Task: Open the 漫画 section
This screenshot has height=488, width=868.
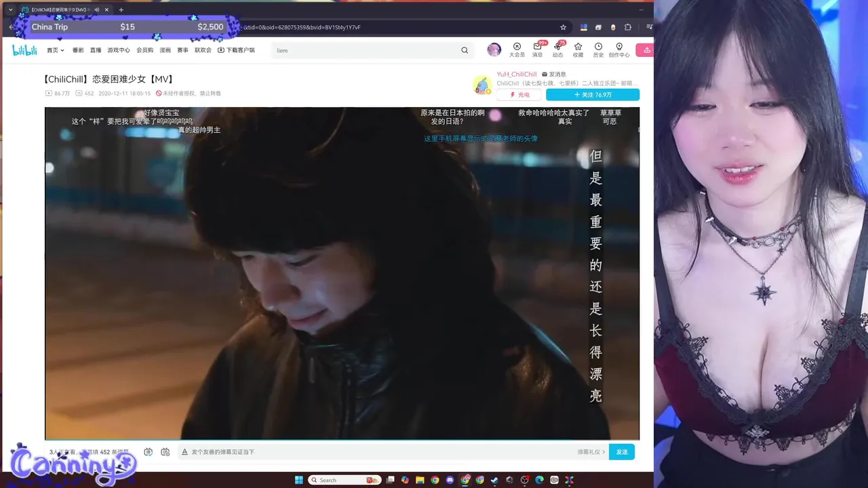Action: [x=165, y=50]
